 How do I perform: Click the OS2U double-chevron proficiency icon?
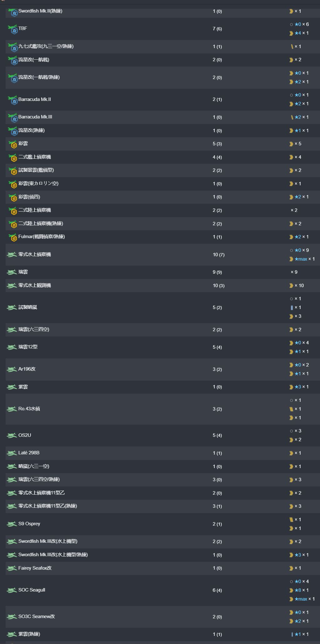tap(291, 440)
